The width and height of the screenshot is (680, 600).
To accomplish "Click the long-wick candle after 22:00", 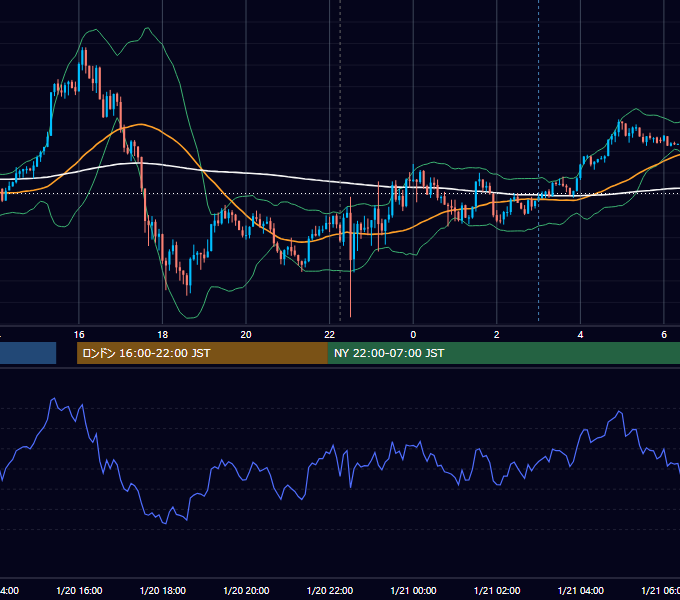I will click(x=350, y=257).
